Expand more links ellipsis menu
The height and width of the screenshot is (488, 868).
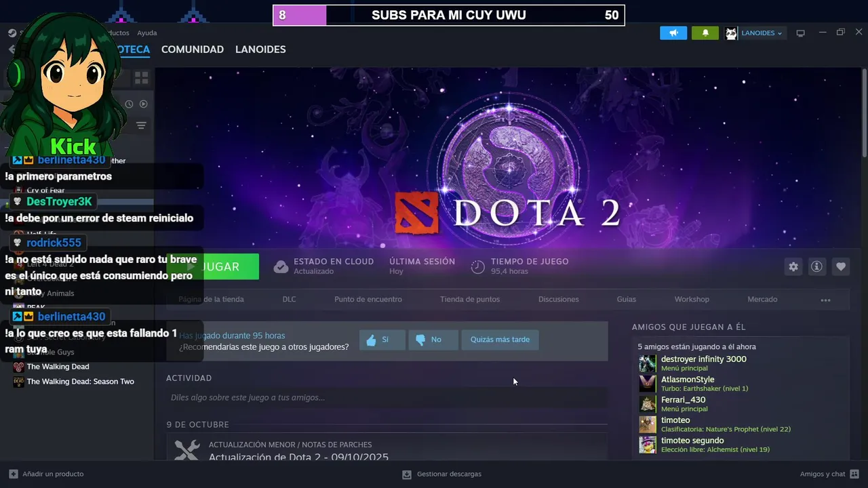(x=825, y=300)
